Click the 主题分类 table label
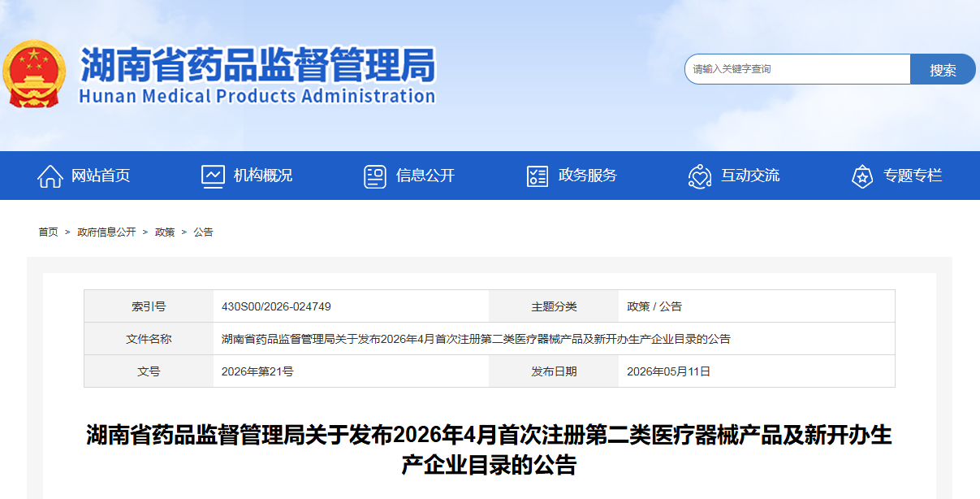Image resolution: width=980 pixels, height=499 pixels. click(x=554, y=306)
